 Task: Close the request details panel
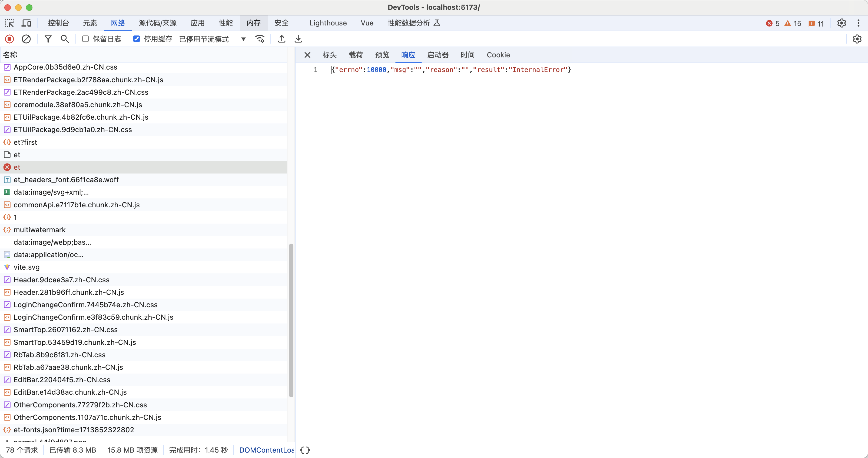pyautogui.click(x=307, y=55)
